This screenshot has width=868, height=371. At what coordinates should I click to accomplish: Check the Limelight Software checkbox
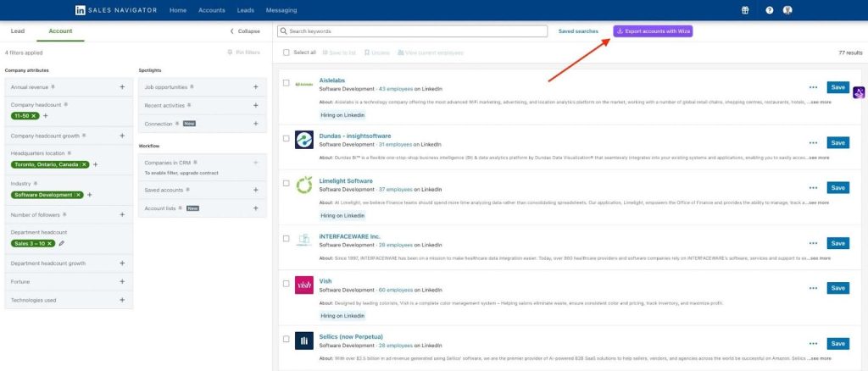pos(287,183)
